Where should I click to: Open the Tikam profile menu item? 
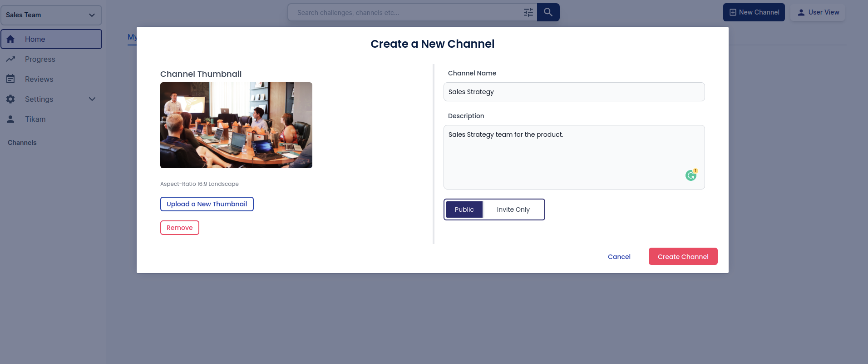pos(51,119)
